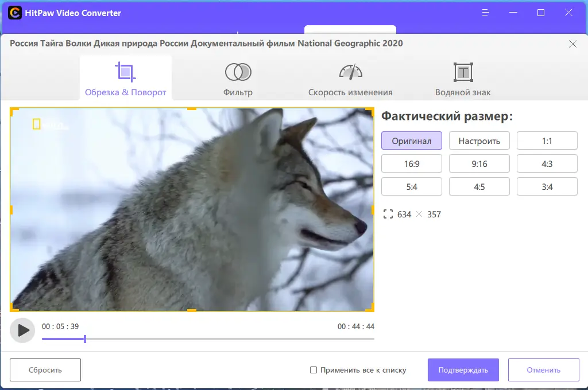
Task: Close the video editing panel with the X
Action: pos(572,44)
